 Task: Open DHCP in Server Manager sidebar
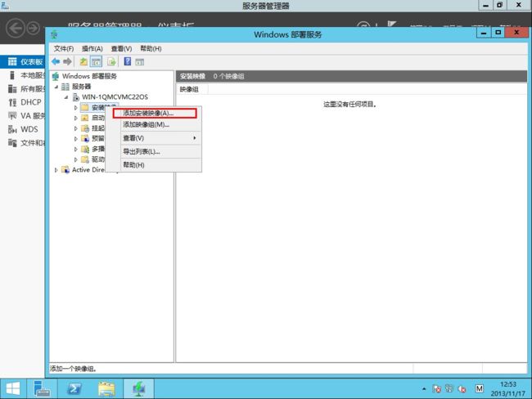click(23, 102)
